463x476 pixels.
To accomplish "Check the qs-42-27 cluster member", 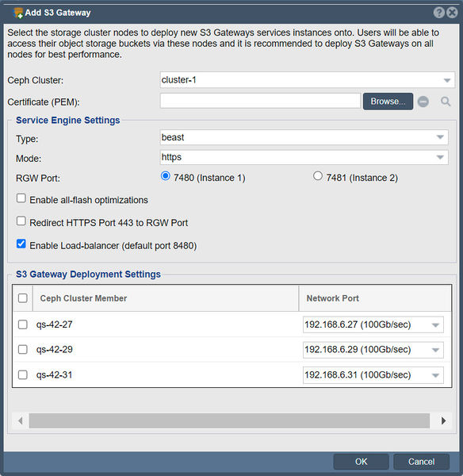I will [x=23, y=324].
